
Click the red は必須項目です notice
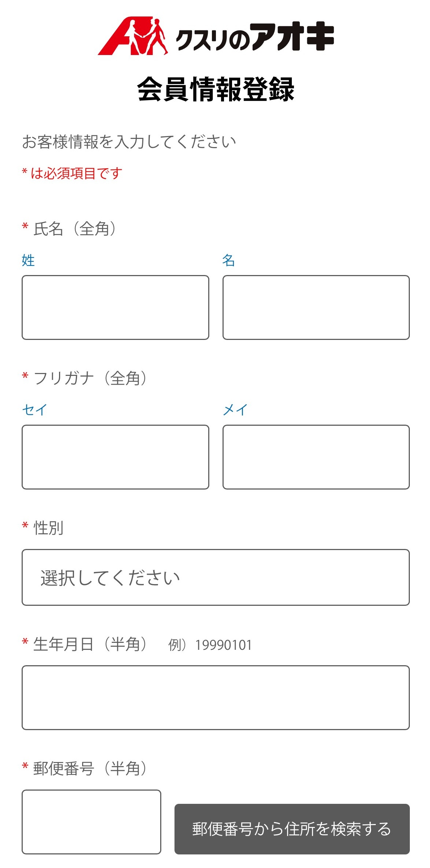pyautogui.click(x=71, y=173)
